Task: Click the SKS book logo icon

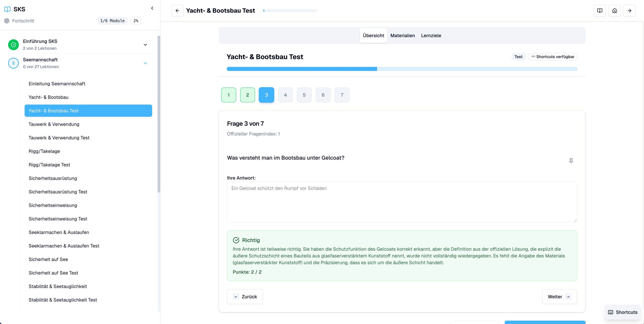Action: [7, 9]
